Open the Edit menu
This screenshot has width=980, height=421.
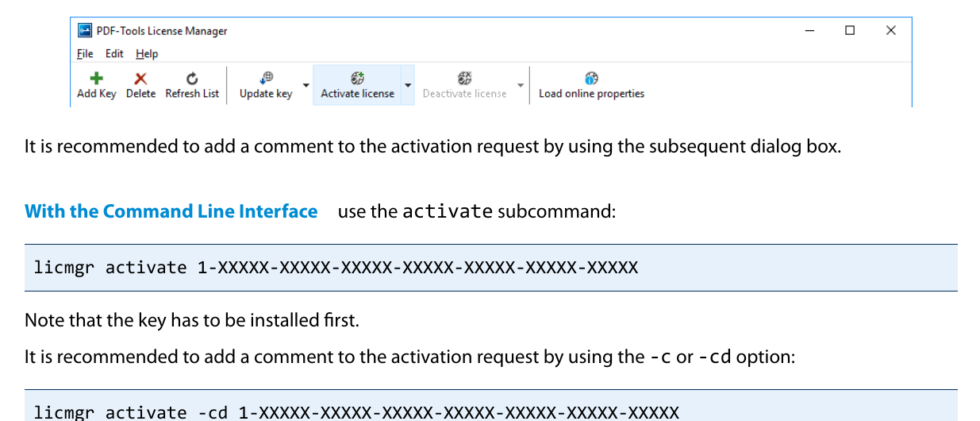point(114,53)
